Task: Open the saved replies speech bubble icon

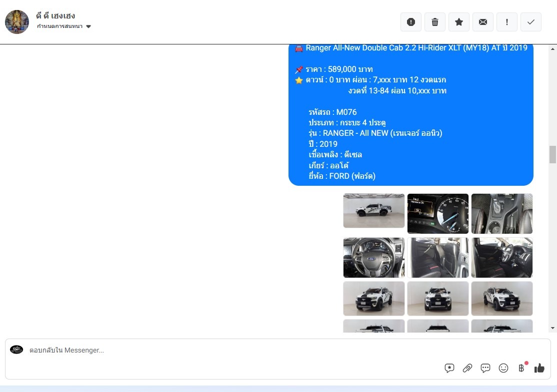Action: click(449, 368)
